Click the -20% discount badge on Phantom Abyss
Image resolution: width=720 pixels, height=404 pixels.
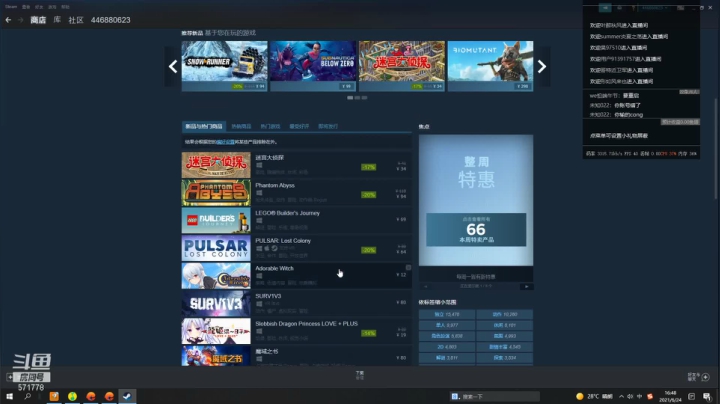[368, 195]
